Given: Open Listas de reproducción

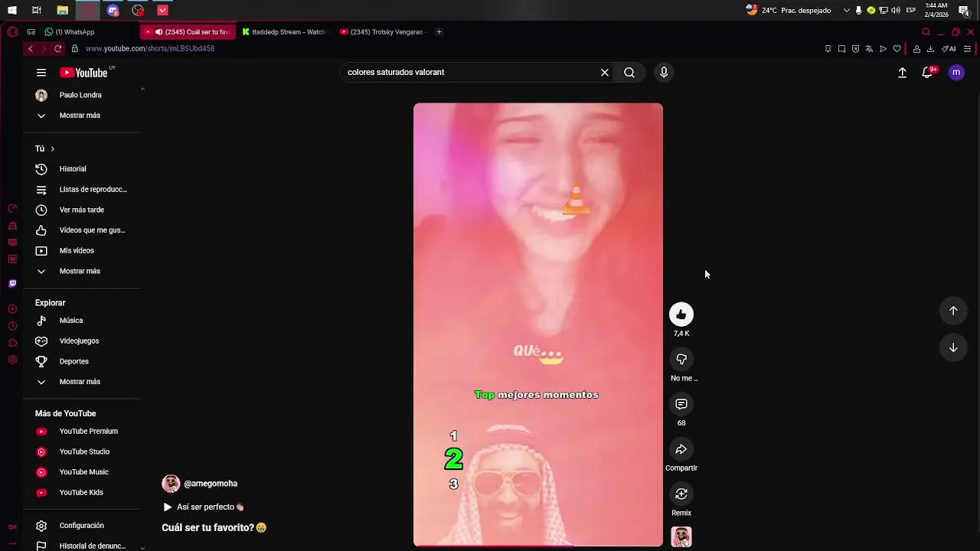Looking at the screenshot, I should (82, 190).
